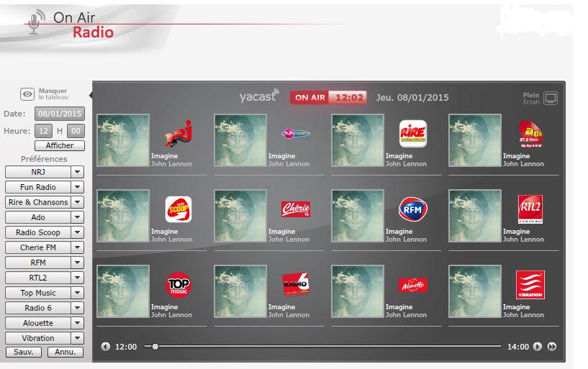The width and height of the screenshot is (588, 369).
Task: Switch to full screen with Plein Ecran icon
Action: (551, 98)
